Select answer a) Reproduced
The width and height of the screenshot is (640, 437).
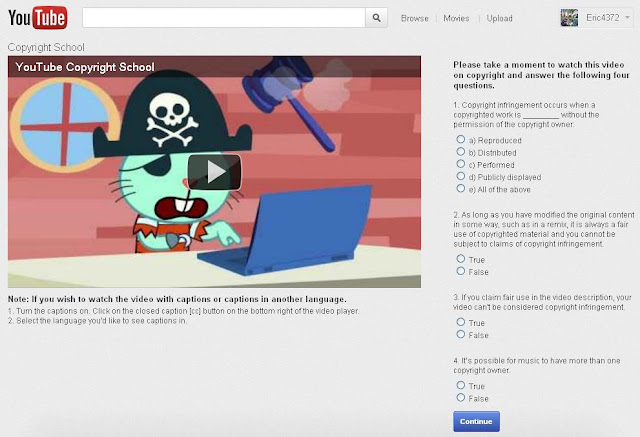pos(461,140)
